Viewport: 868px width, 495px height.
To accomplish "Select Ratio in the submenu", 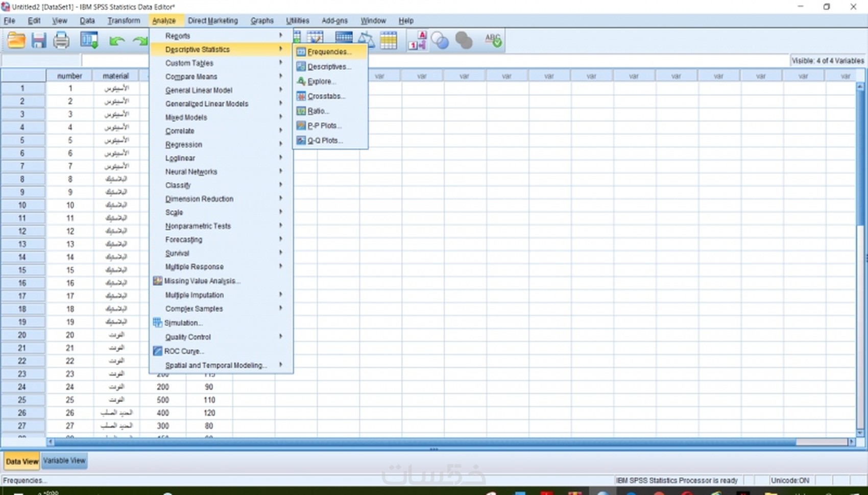I will (x=330, y=111).
